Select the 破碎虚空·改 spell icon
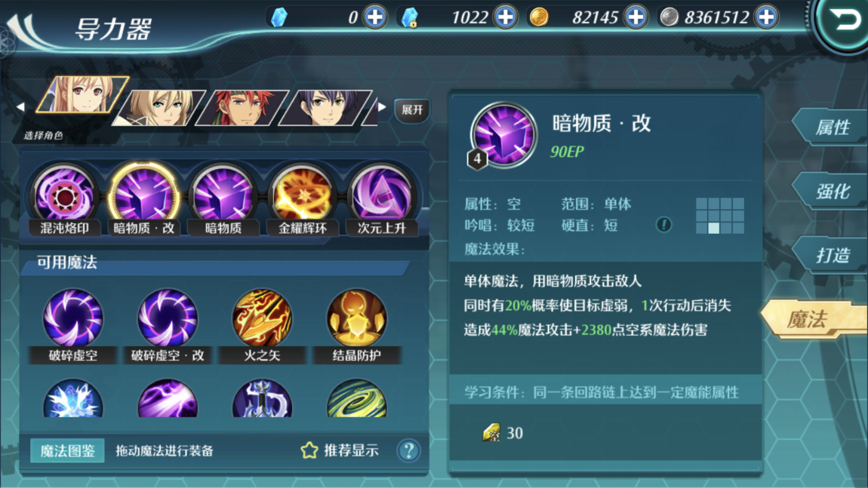The width and height of the screenshot is (868, 488). coord(168,325)
